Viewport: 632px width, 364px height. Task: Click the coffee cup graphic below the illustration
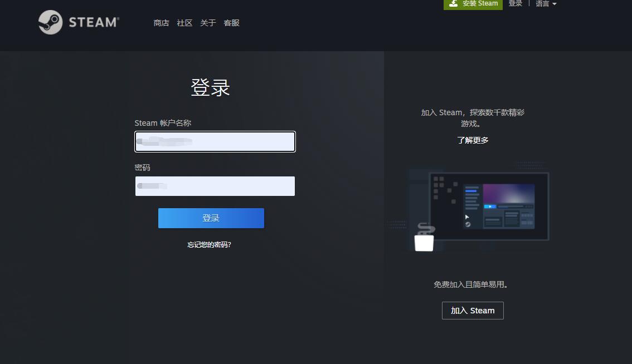(x=424, y=243)
